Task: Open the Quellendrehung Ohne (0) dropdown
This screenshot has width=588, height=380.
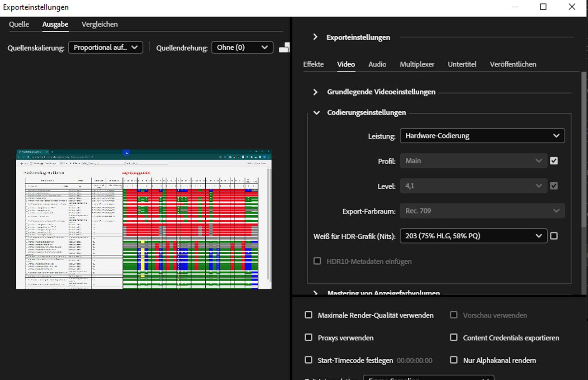Action: pyautogui.click(x=242, y=47)
